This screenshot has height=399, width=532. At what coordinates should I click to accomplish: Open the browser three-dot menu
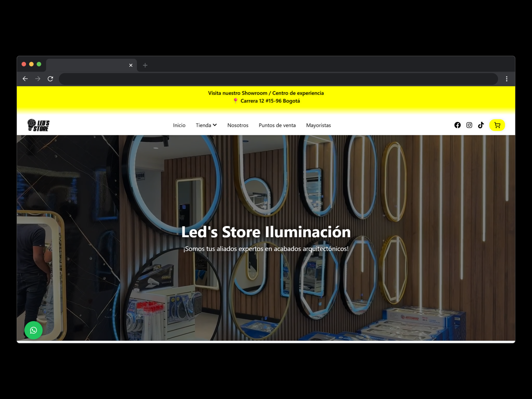click(x=507, y=79)
